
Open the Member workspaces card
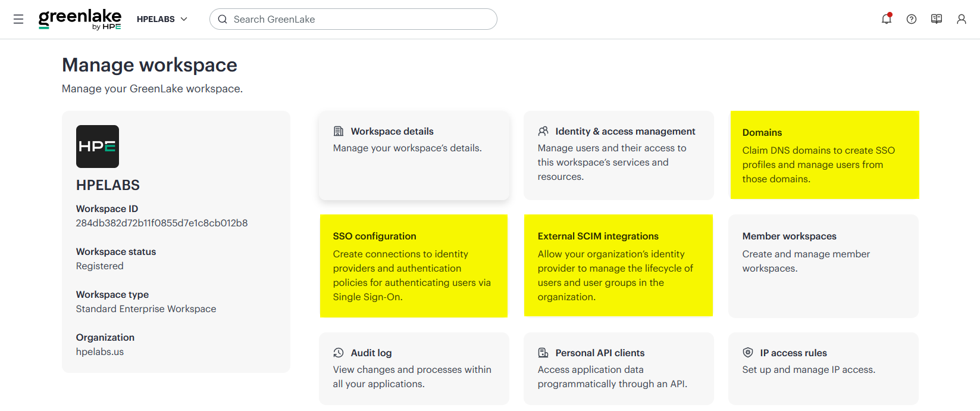click(x=824, y=266)
